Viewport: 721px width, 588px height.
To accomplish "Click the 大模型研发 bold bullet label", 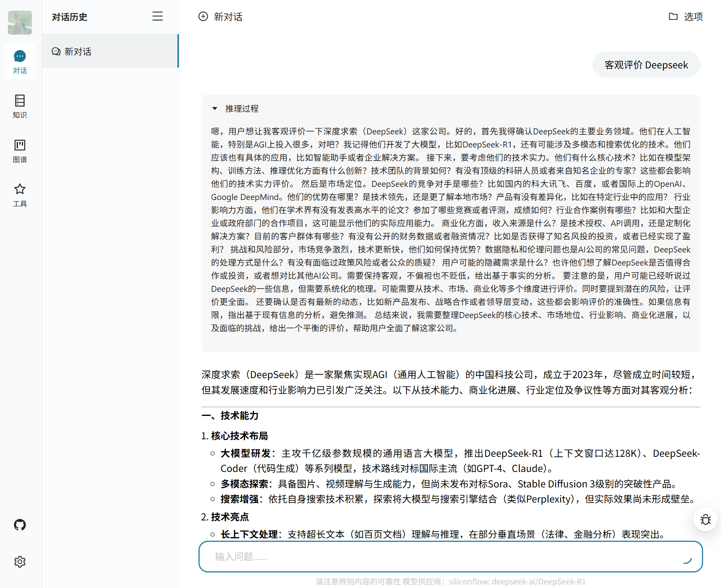I will (x=246, y=454).
